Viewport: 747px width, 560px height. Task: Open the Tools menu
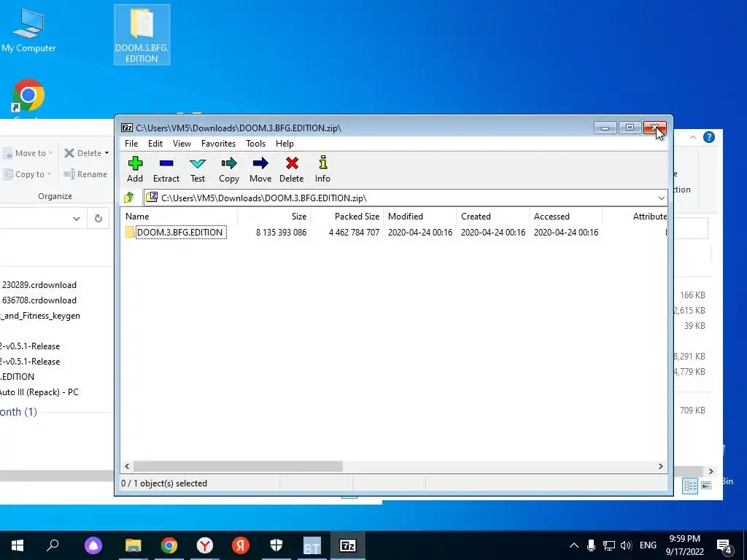coord(255,144)
